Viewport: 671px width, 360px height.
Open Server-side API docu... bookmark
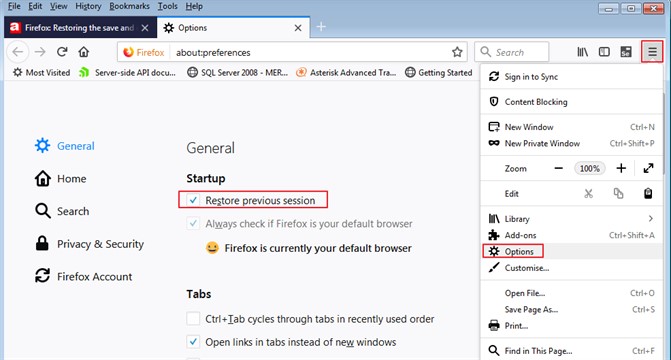(128, 73)
